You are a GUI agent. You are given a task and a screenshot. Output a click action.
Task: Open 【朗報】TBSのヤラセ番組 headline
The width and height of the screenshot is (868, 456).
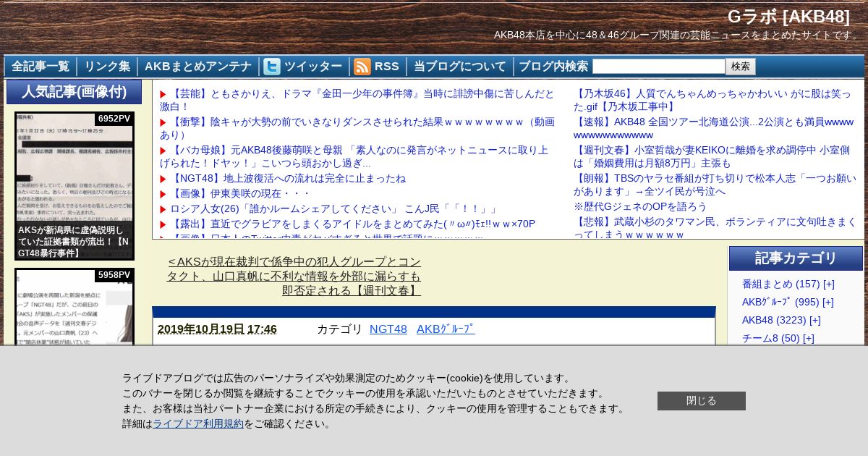(x=715, y=185)
